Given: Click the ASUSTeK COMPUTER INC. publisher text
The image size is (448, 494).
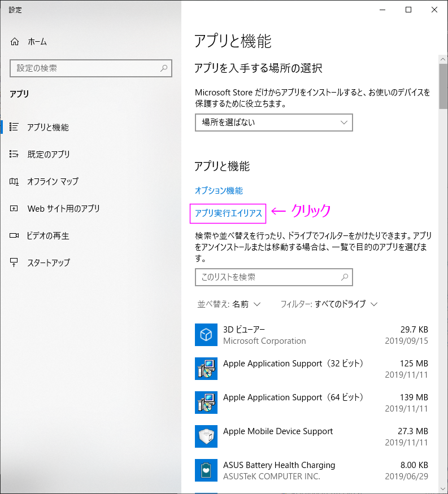Looking at the screenshot, I should (x=272, y=476).
